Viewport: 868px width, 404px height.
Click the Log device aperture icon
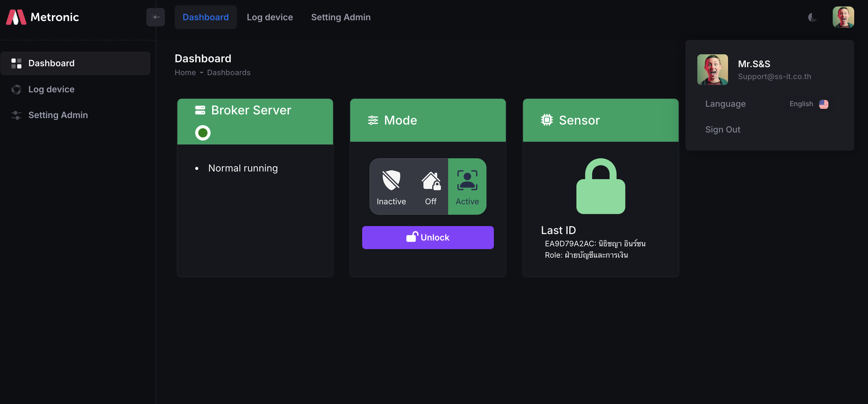[16, 89]
